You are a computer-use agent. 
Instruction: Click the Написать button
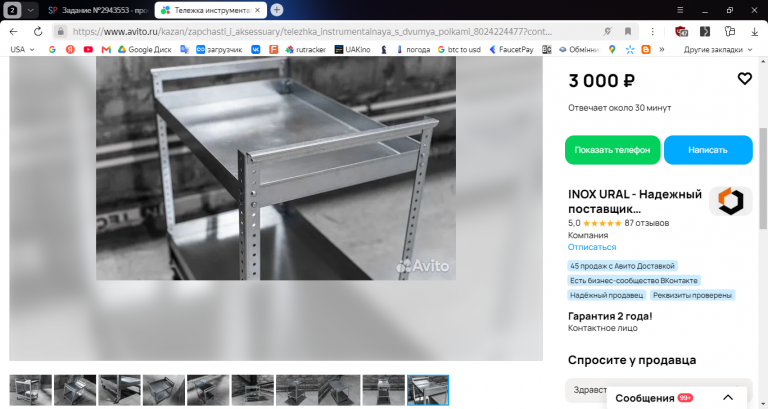(708, 150)
